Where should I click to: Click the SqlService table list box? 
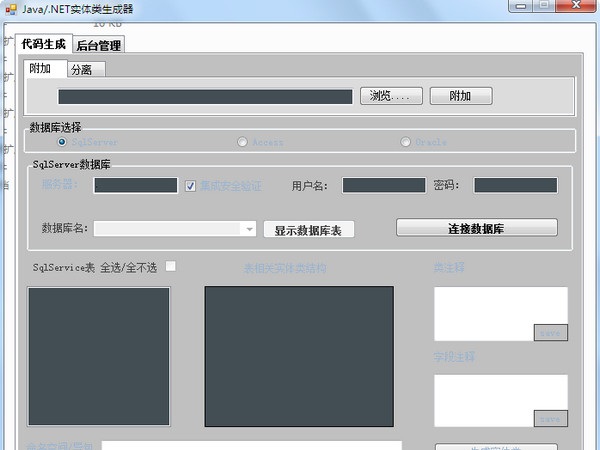[x=99, y=357]
